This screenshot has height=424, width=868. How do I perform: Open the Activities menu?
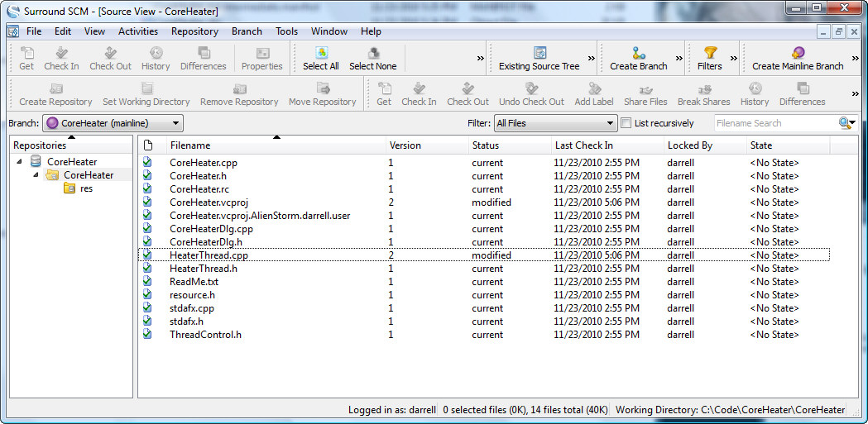coord(138,31)
